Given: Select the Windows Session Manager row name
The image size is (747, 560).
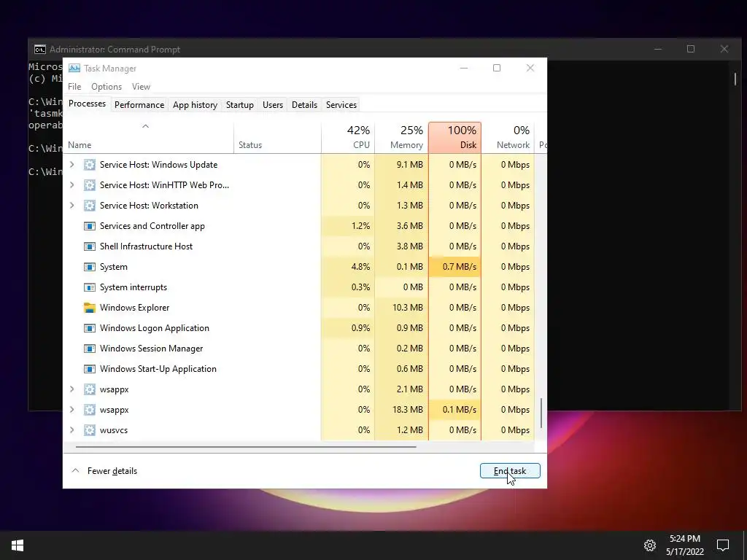Looking at the screenshot, I should [x=152, y=349].
